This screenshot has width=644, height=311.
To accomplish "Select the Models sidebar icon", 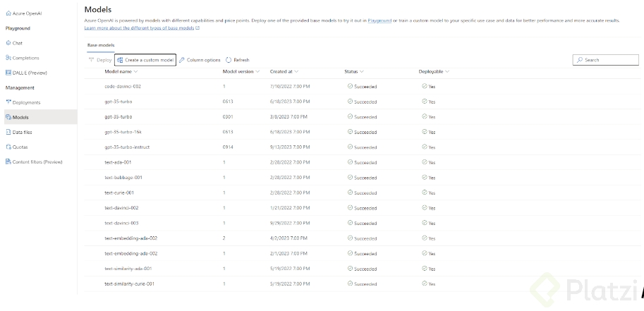I will click(x=8, y=117).
